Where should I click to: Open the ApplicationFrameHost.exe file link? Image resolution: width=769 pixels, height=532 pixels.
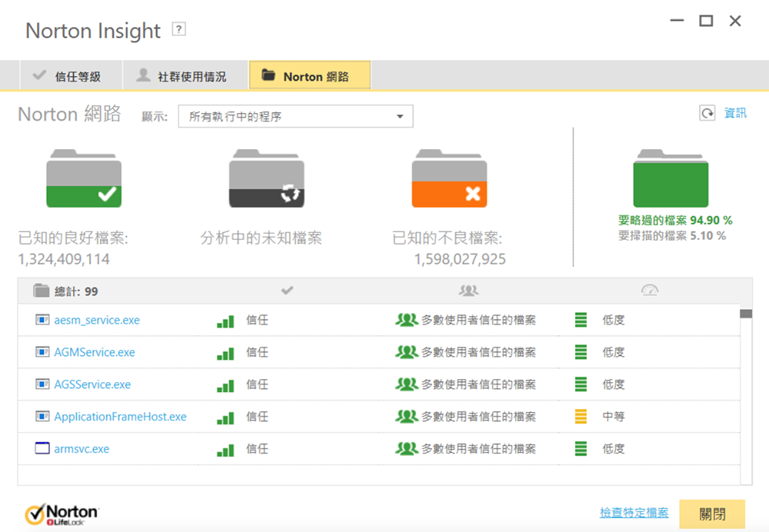pyautogui.click(x=121, y=417)
